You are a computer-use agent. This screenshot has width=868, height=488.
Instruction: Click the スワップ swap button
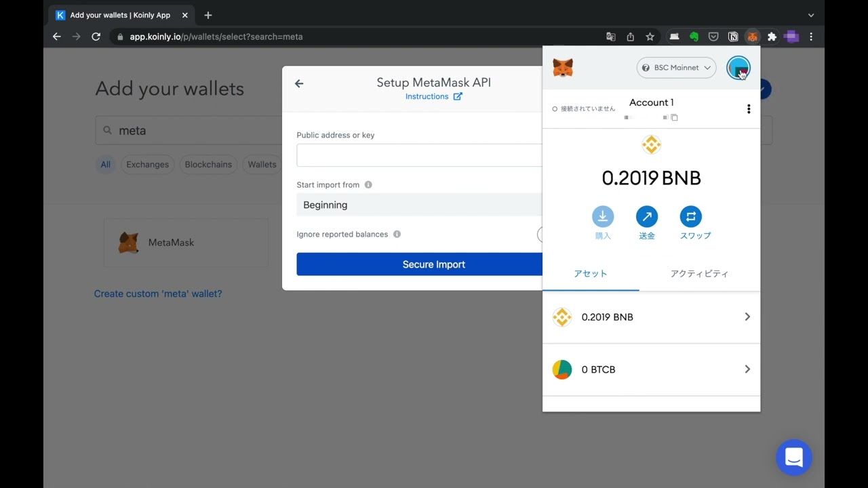[x=694, y=223]
